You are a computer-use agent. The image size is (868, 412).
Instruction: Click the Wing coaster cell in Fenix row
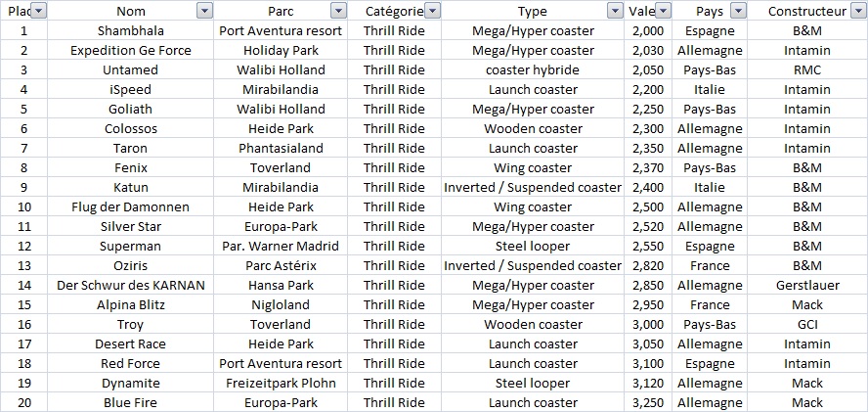[533, 168]
